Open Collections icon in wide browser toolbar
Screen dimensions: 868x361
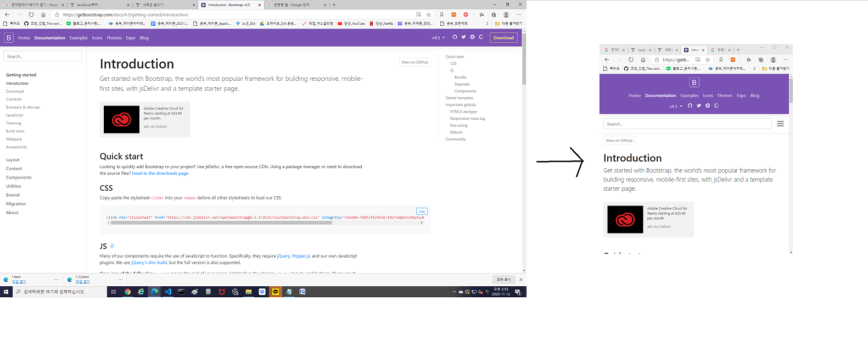point(494,14)
